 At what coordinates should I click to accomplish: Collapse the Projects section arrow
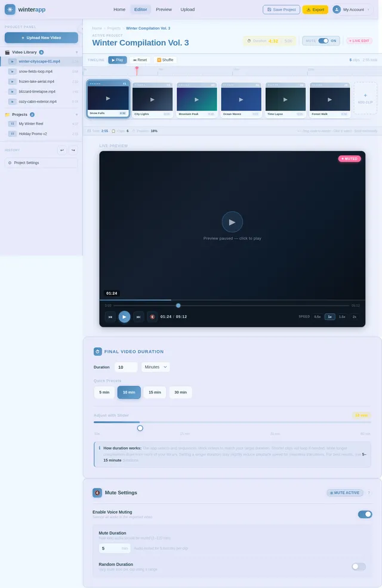[x=77, y=115]
